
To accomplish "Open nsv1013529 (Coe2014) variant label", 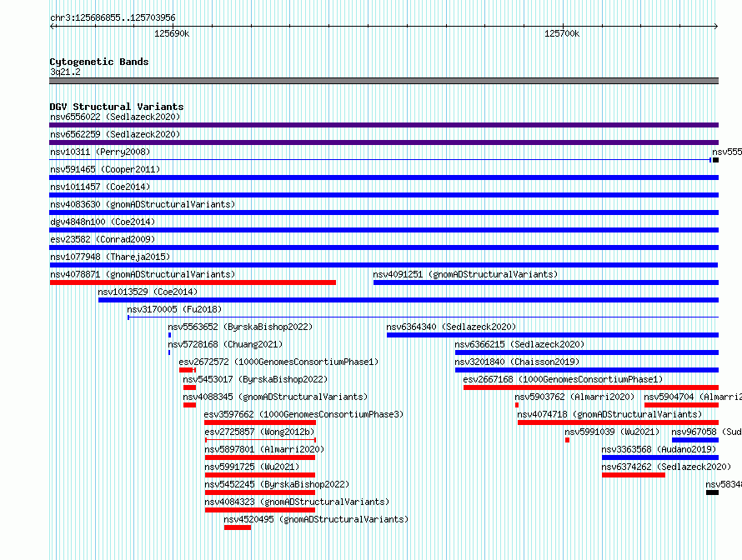I will [148, 292].
